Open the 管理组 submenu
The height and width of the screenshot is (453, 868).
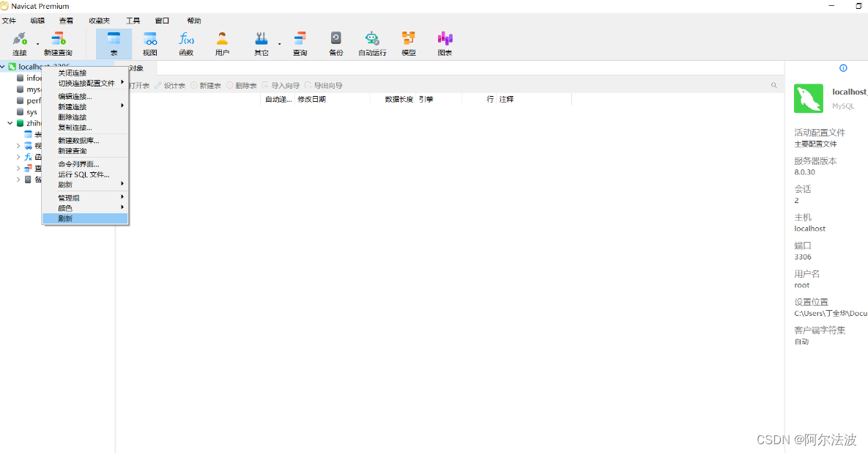click(85, 198)
